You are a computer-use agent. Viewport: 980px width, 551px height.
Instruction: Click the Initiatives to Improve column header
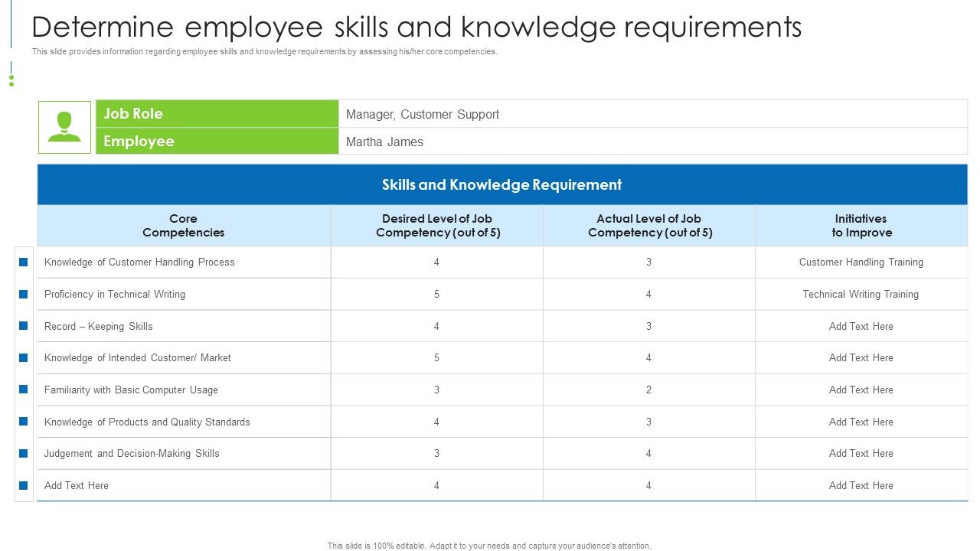[861, 226]
